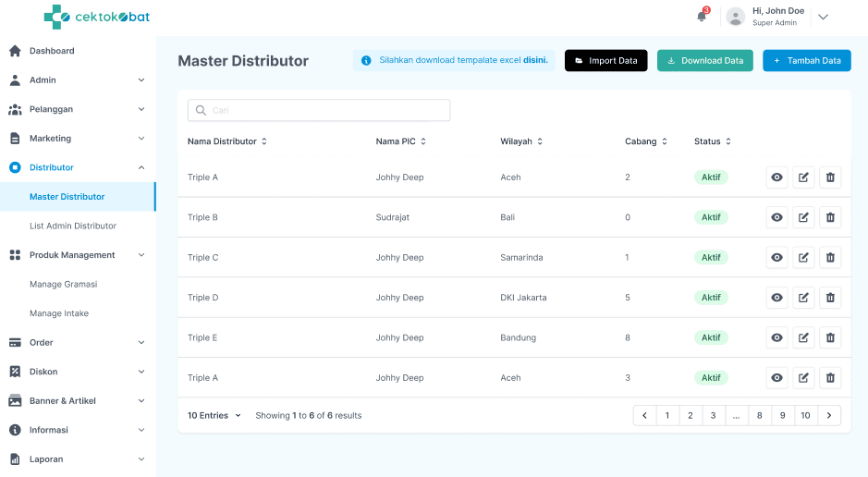Click the cektokobat logo
This screenshot has height=477, width=868.
[96, 17]
